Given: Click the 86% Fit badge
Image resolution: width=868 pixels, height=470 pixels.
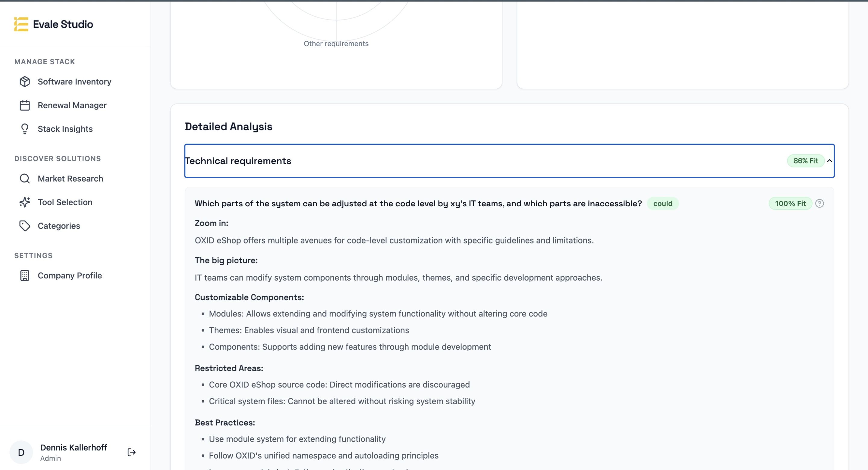Looking at the screenshot, I should point(806,161).
